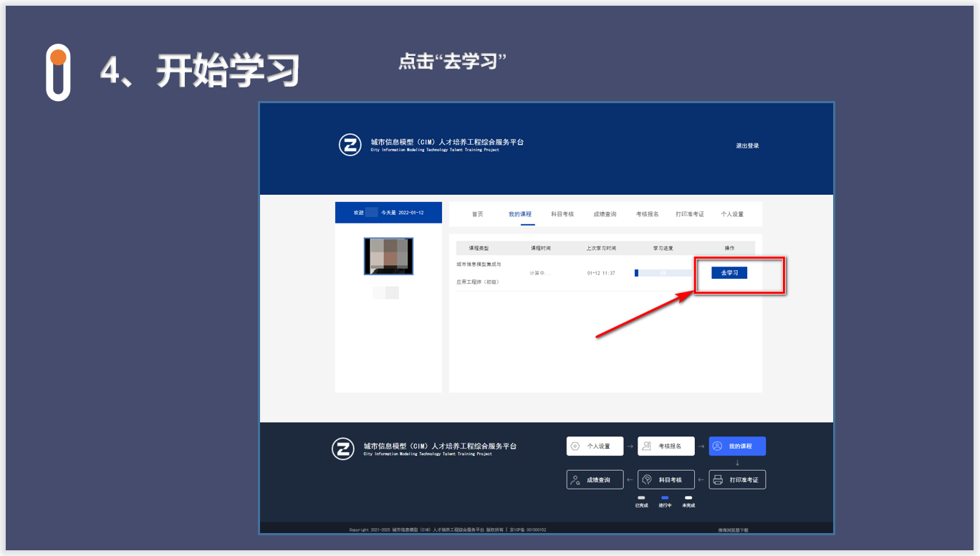Click 成绩查询 label in footer flow
This screenshot has width=980, height=556.
598,480
